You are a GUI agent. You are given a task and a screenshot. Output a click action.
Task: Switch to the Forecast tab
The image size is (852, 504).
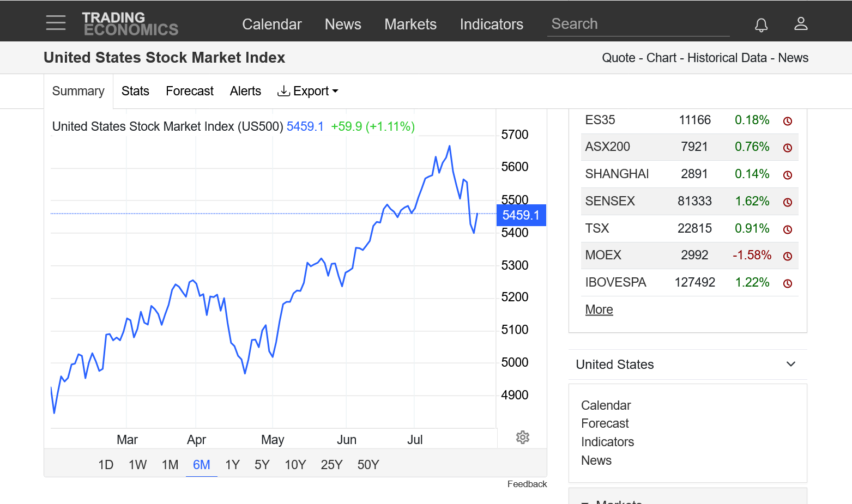click(x=189, y=91)
